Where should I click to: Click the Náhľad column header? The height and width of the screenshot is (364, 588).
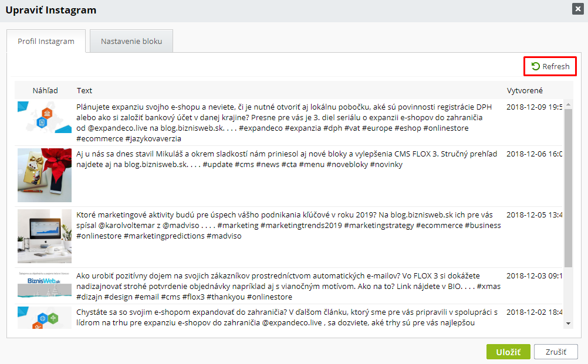(x=45, y=91)
